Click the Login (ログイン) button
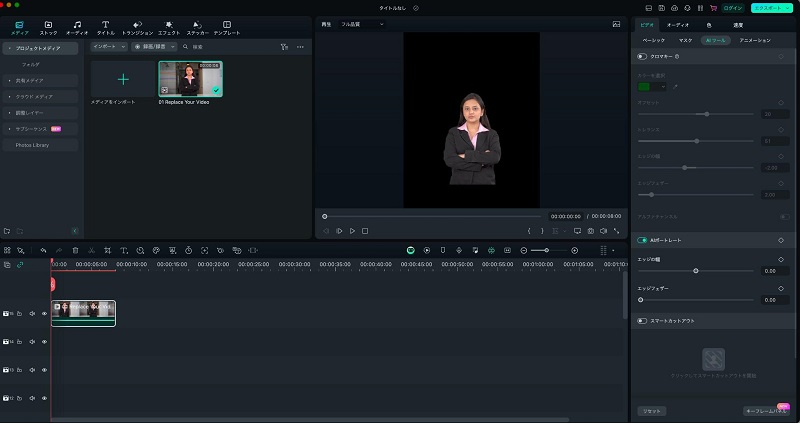This screenshot has width=800, height=423. pos(733,8)
